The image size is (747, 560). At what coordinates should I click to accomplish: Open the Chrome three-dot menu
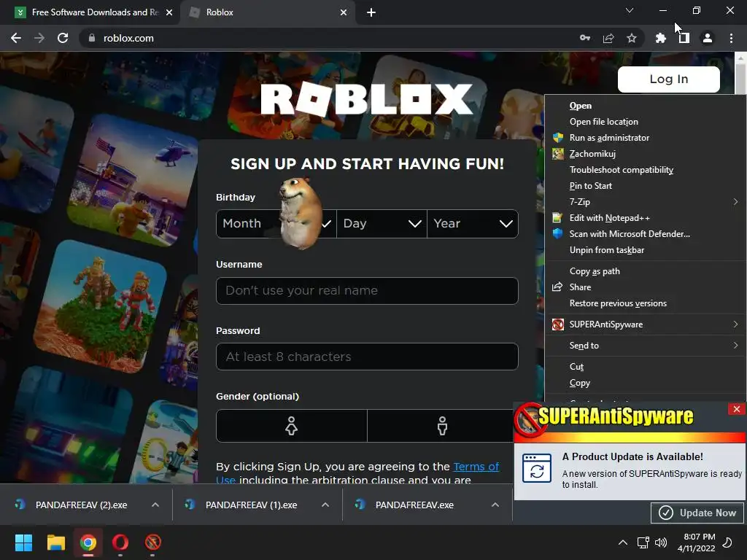(731, 38)
